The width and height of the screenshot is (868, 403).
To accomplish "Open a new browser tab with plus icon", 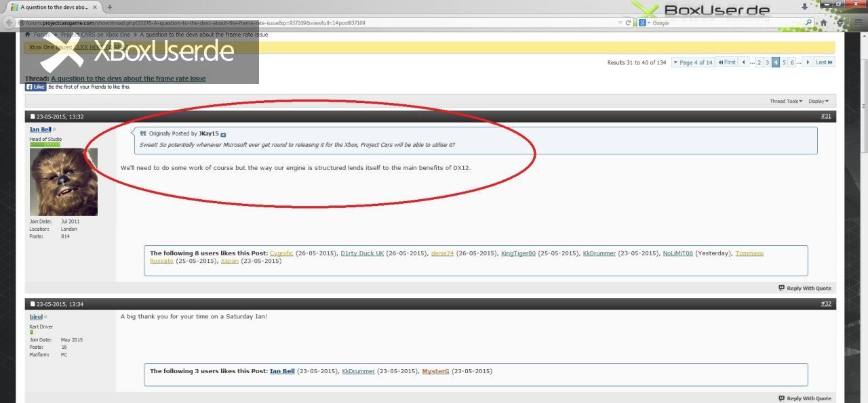I will point(110,7).
